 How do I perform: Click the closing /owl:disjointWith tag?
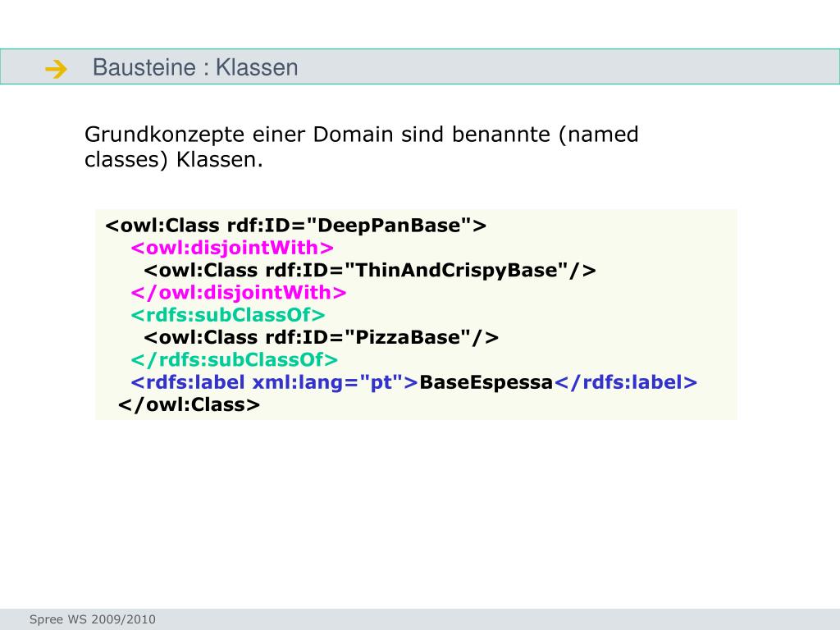[x=239, y=293]
